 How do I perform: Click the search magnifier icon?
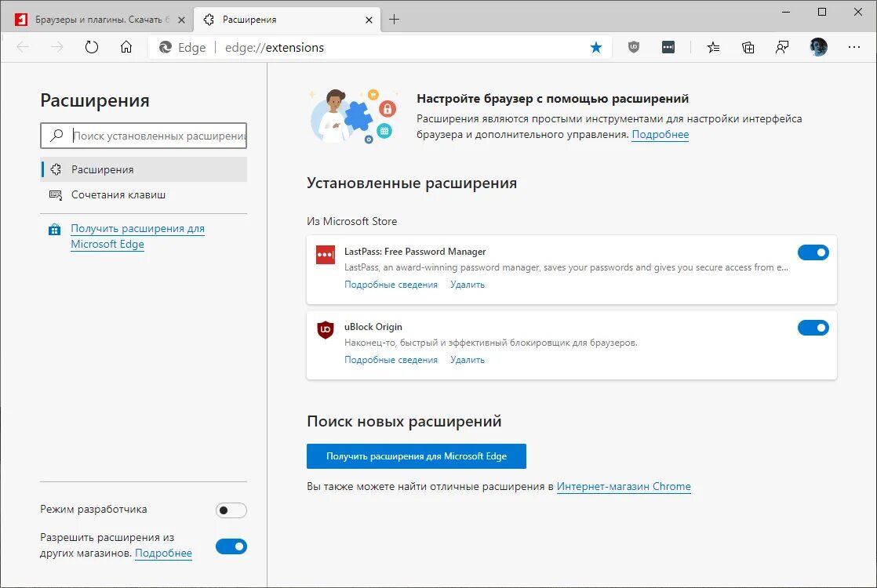[56, 136]
